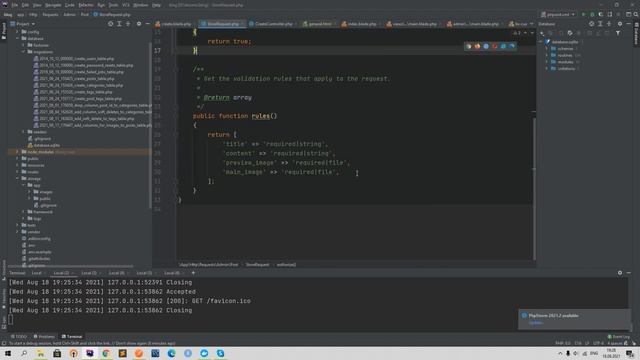This screenshot has width=640, height=360.
Task: Open in Opera from browser popup
Action: tap(495, 46)
